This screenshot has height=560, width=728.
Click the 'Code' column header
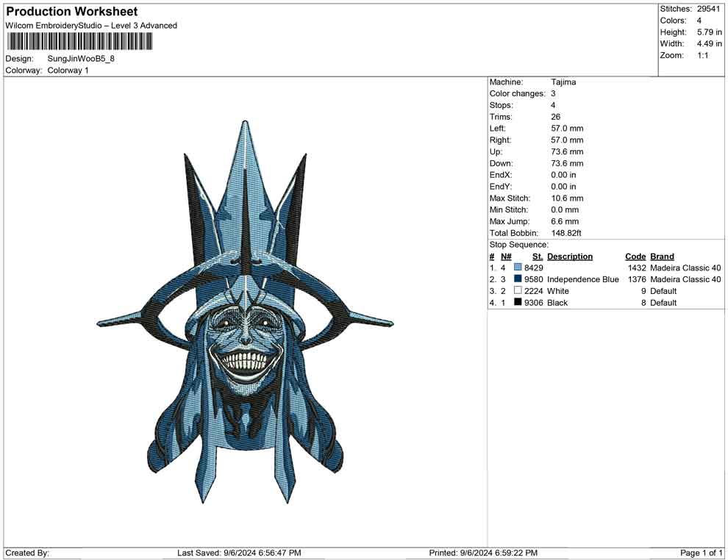pos(635,256)
